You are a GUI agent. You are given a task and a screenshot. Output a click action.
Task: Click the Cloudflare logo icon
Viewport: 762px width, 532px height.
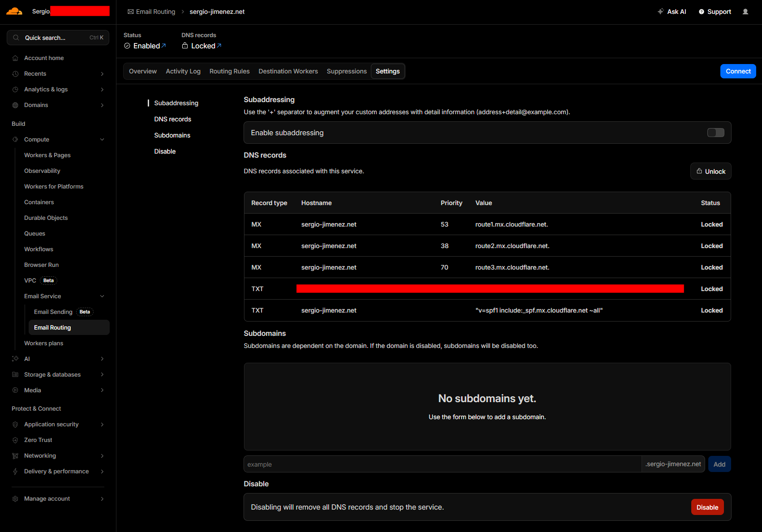click(x=14, y=12)
